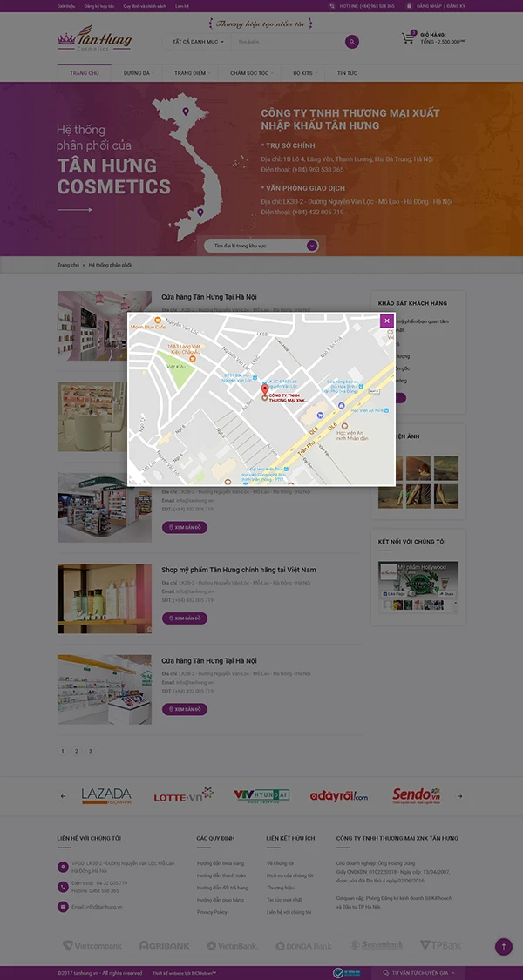Open the Tìm đại lý trong khu vực dropdown
This screenshot has height=980, width=523.
tap(261, 246)
